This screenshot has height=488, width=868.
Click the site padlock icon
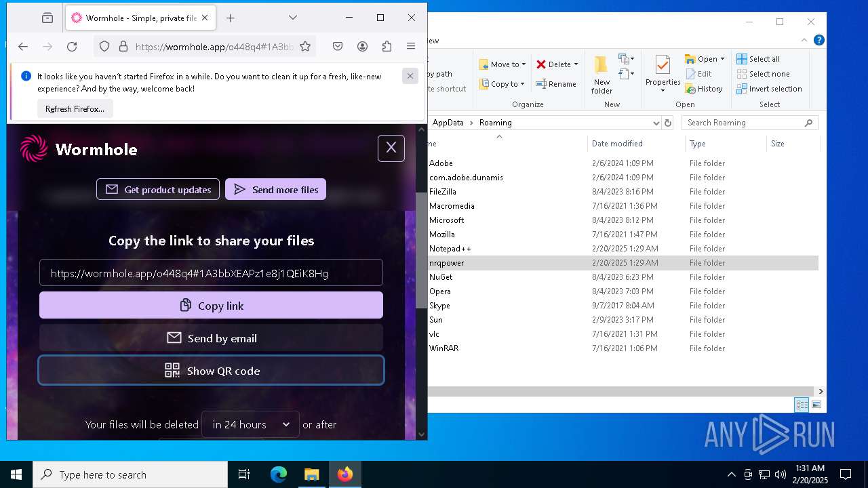pyautogui.click(x=123, y=46)
